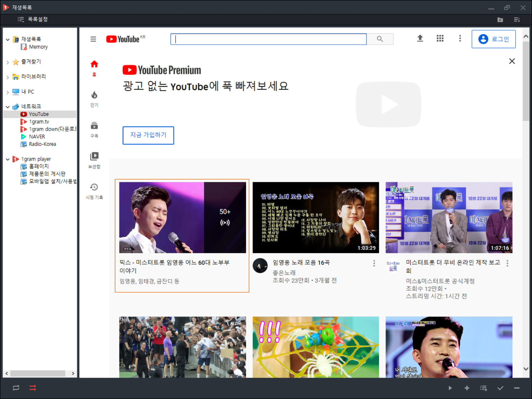Click the add-to-playlist icon in the bottom bar

(x=483, y=388)
